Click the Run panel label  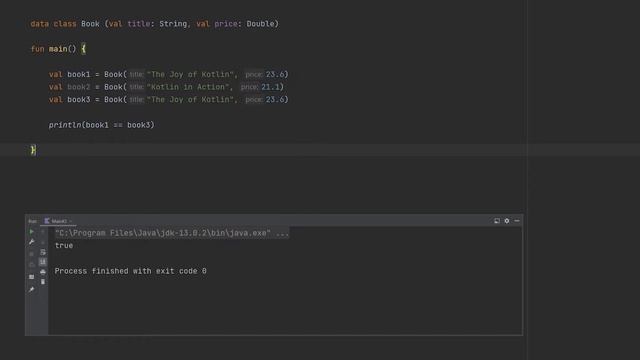33,221
